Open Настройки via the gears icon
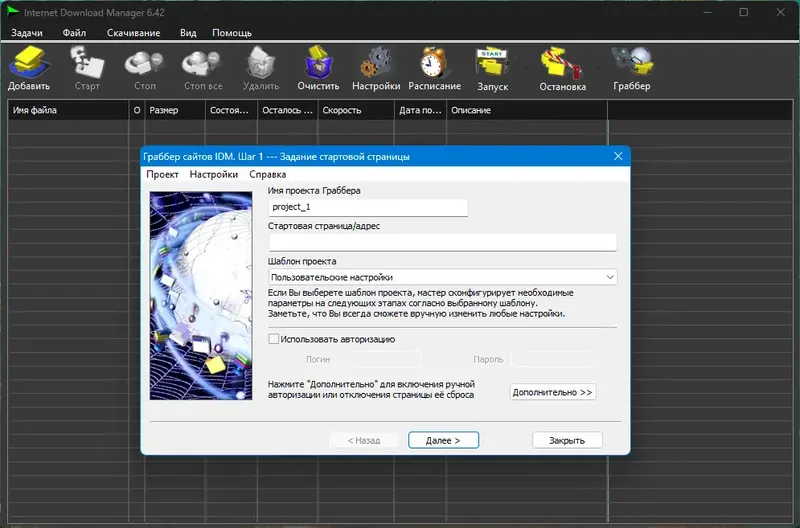Viewport: 800px width, 528px height. click(x=376, y=68)
